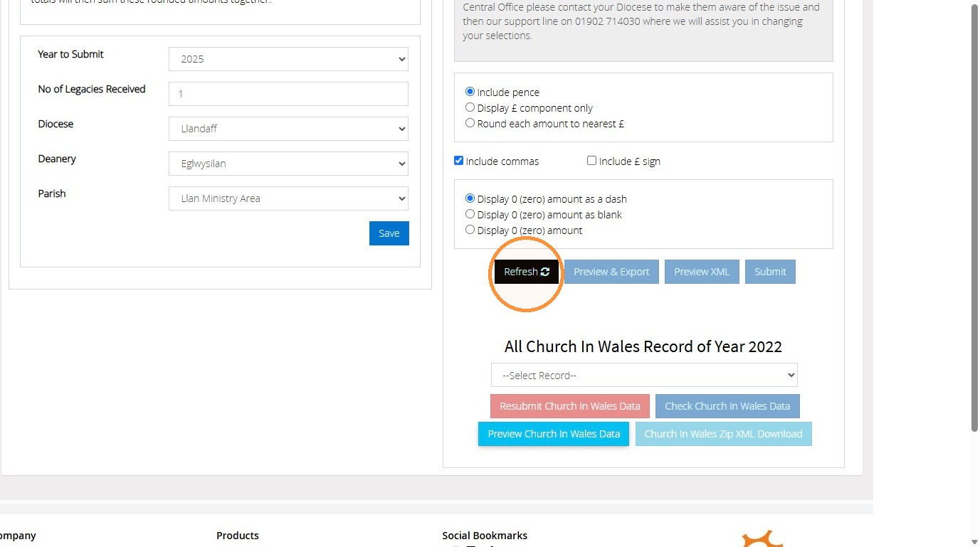
Task: Open the --Select Record-- dropdown
Action: (x=644, y=375)
